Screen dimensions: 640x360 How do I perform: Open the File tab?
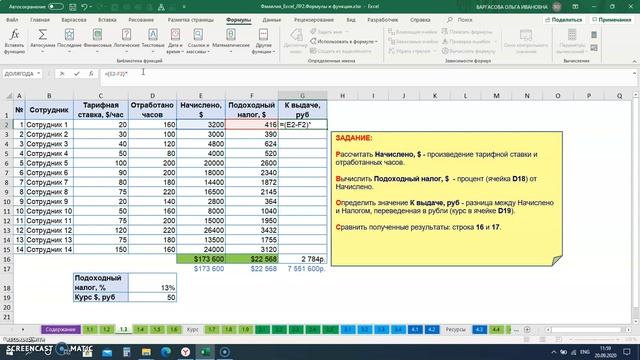coord(12,20)
